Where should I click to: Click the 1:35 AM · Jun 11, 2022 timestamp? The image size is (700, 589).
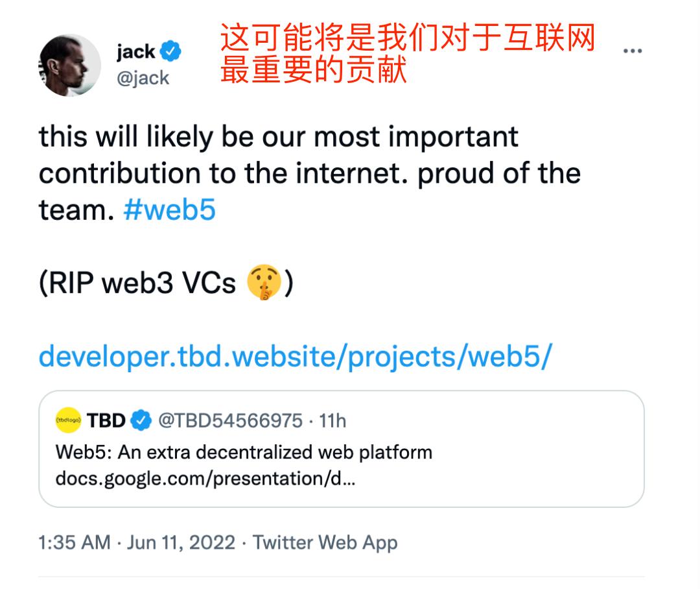coord(137,542)
